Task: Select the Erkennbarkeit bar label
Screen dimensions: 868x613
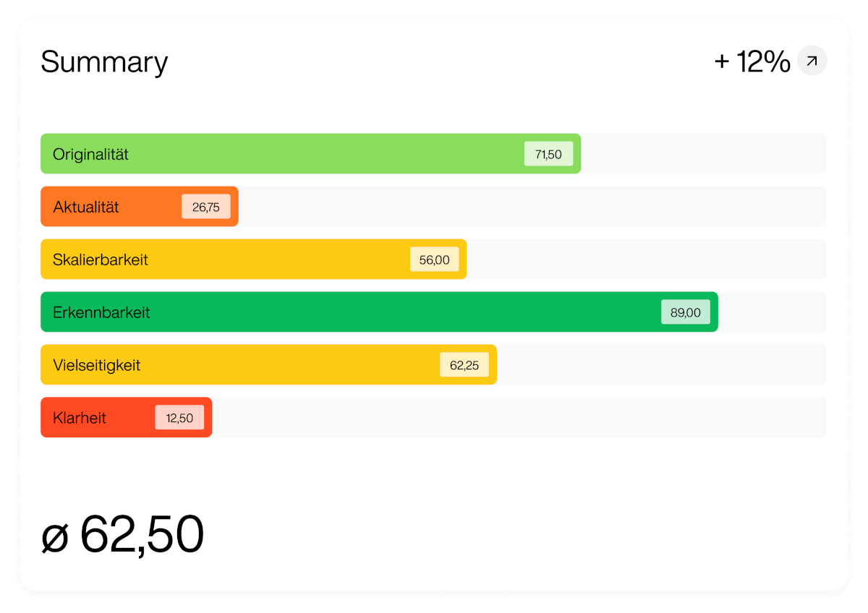Action: [x=101, y=312]
